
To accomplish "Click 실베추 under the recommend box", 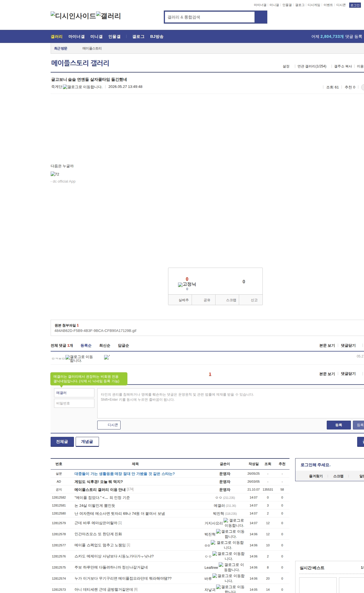I will 180,300.
